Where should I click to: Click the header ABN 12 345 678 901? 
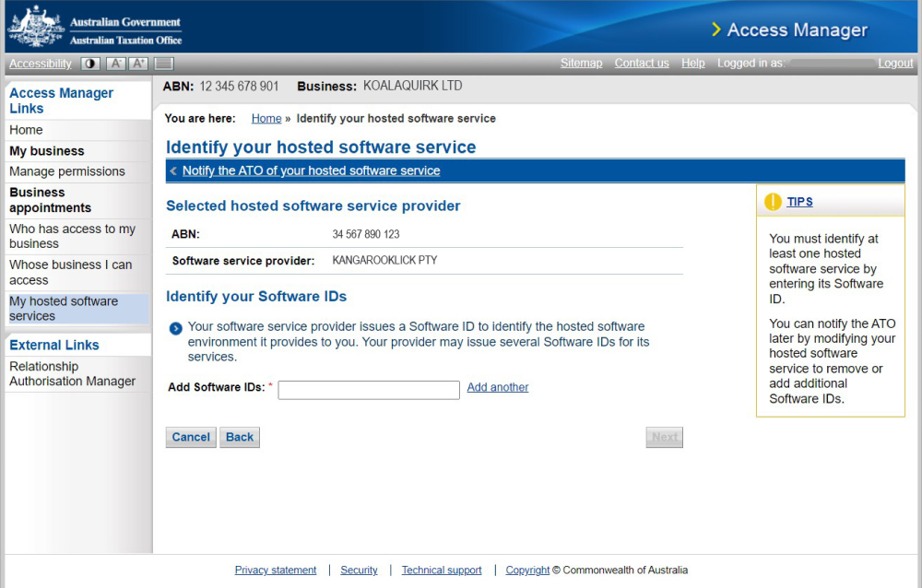[x=239, y=87]
